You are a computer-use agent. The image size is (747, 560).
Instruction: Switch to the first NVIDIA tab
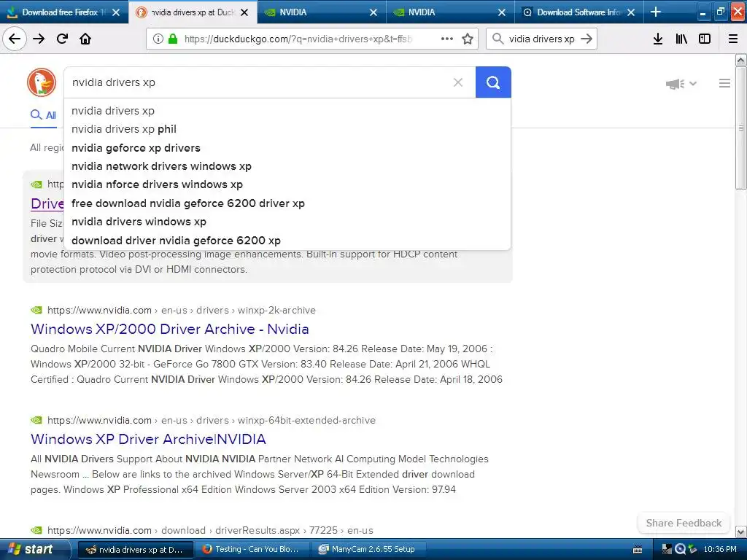322,12
